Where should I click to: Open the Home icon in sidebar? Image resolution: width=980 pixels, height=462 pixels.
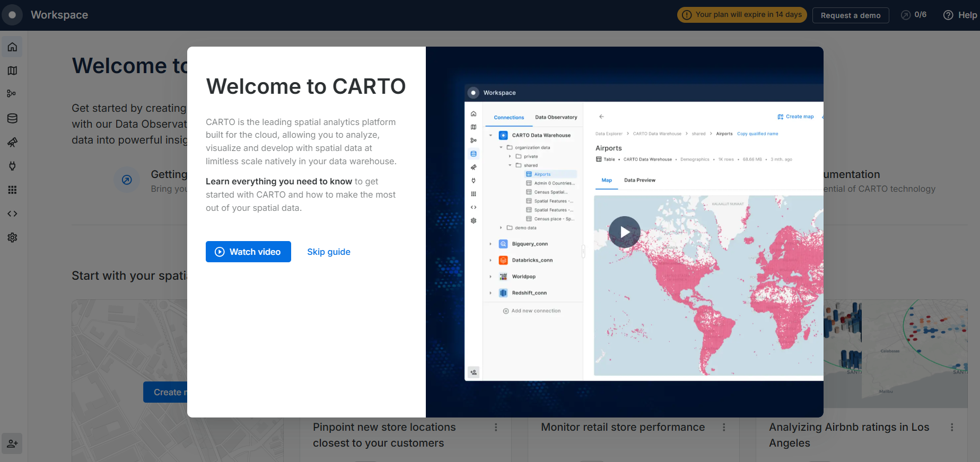12,47
